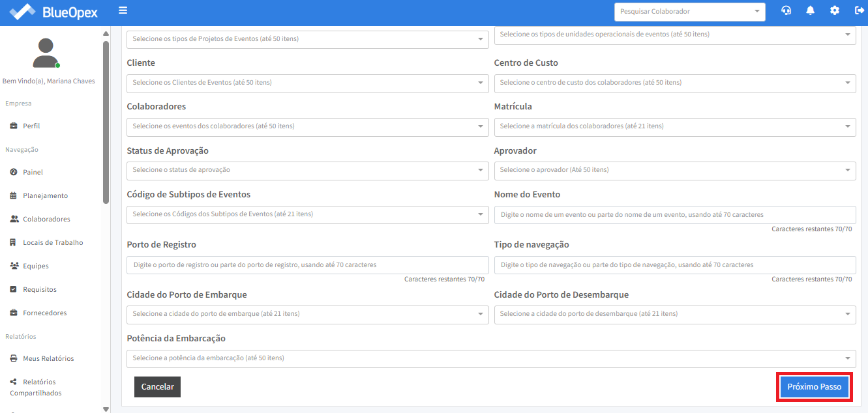Open the Aprovador dropdown
The width and height of the screenshot is (868, 413).
click(675, 170)
